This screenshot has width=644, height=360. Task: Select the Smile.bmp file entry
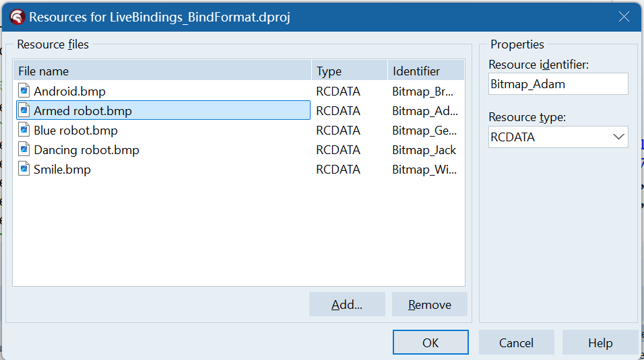coord(62,169)
